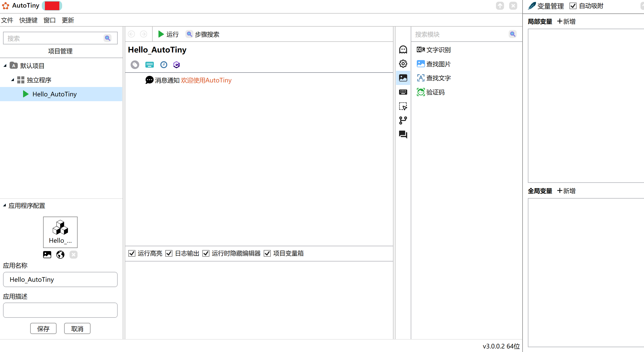Collapse the 独立程序 tree node

pos(12,80)
